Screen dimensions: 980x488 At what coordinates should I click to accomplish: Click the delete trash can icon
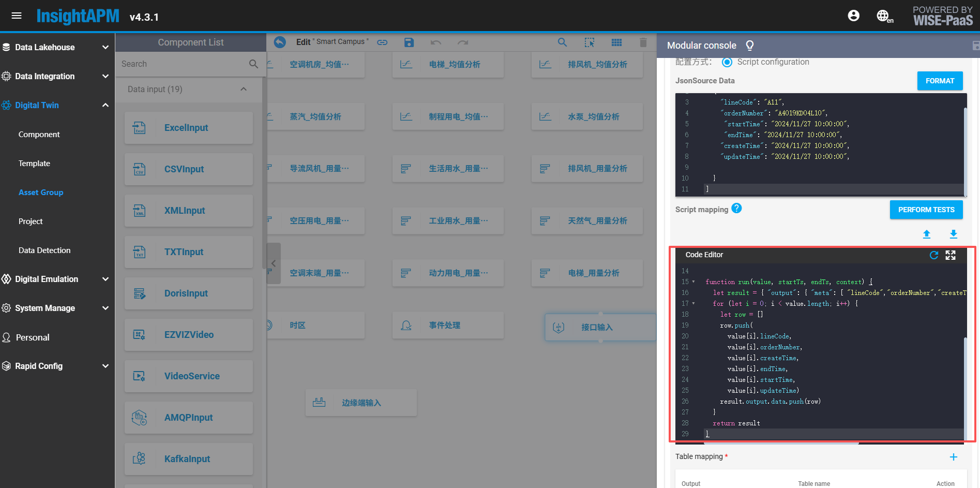click(x=643, y=42)
